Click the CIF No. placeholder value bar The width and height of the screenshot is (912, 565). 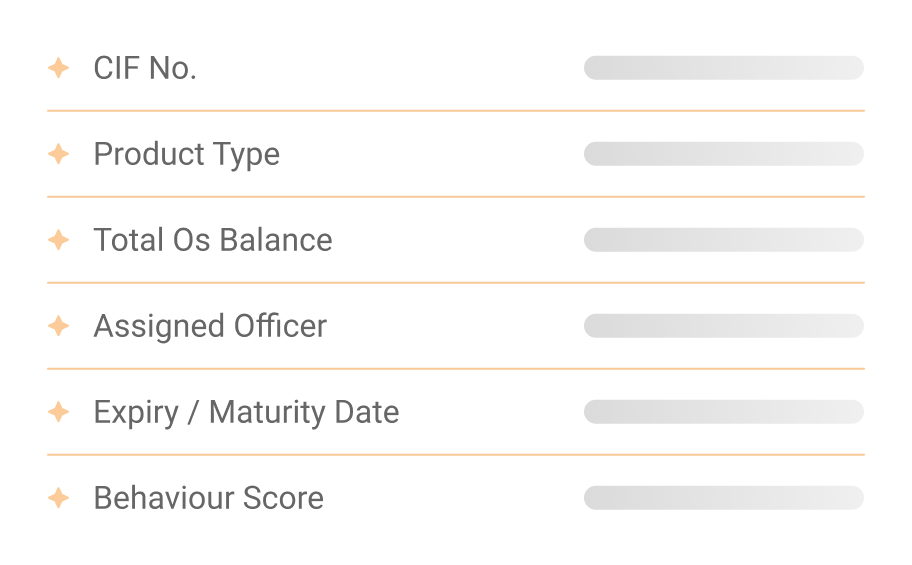tap(723, 68)
